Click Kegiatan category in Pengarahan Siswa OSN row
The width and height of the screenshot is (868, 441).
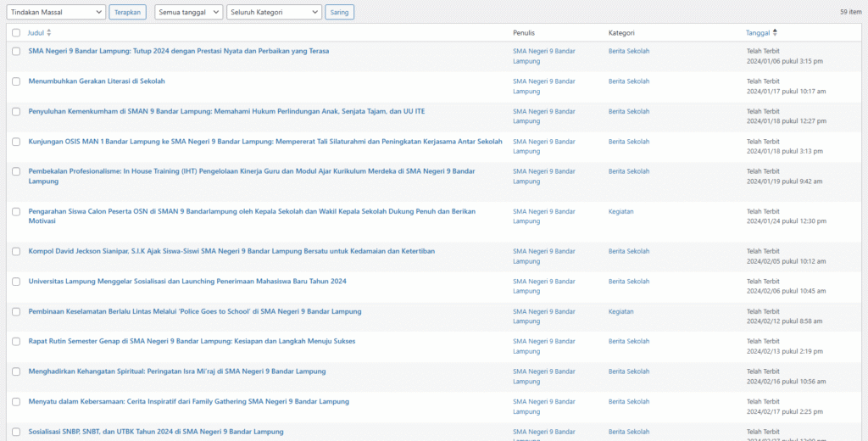(x=621, y=211)
